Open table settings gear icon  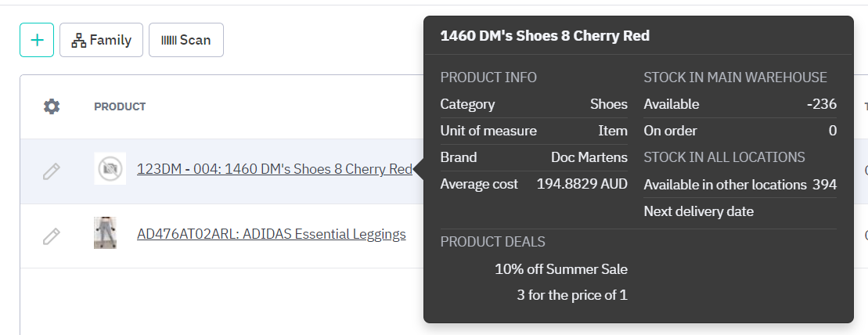(x=52, y=106)
